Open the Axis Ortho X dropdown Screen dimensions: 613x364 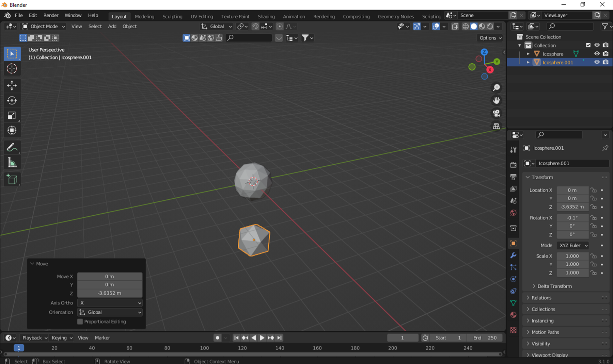click(110, 303)
